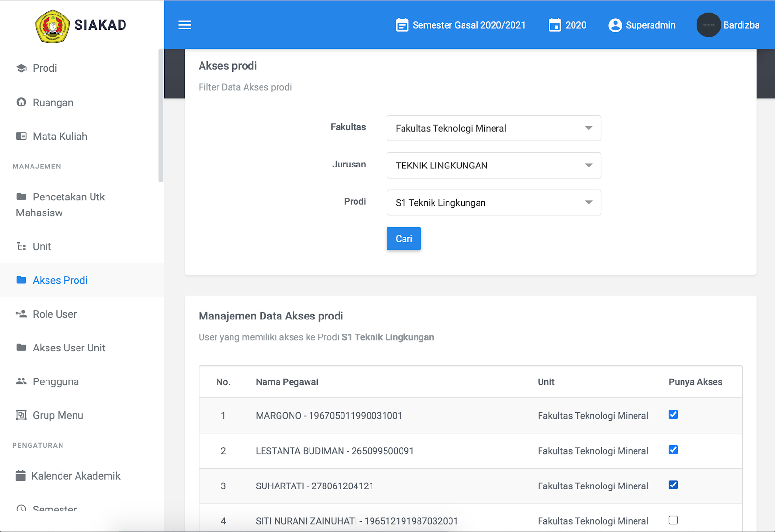Select row SITI NURANI ZAINUHATI name
The width and height of the screenshot is (775, 532).
click(357, 521)
